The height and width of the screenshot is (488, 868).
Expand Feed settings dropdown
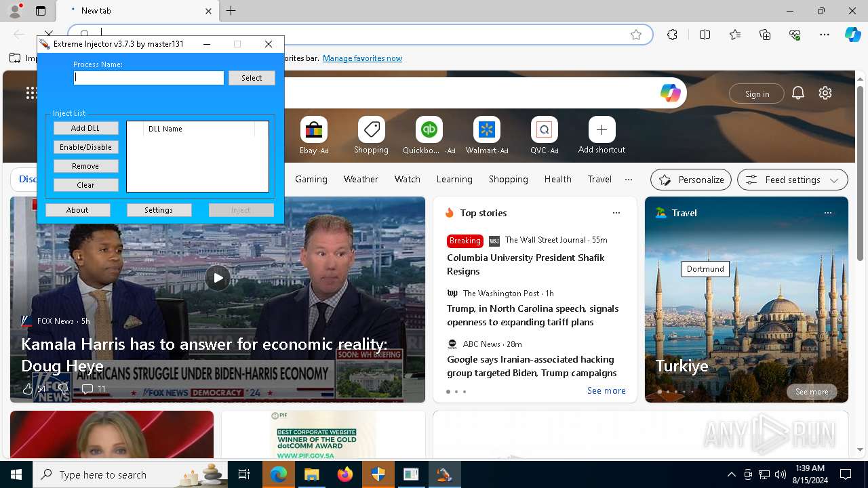click(793, 180)
